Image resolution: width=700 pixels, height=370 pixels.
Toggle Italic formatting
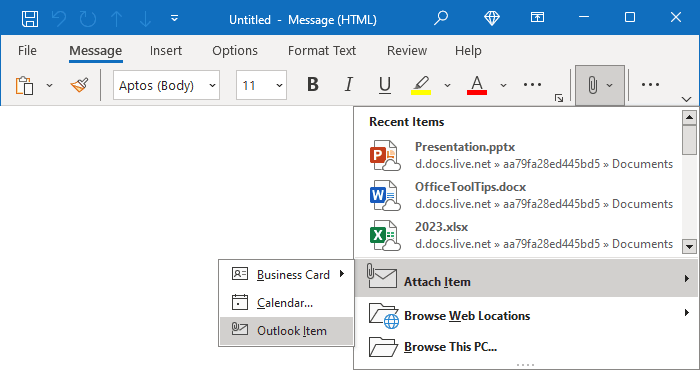click(x=349, y=84)
